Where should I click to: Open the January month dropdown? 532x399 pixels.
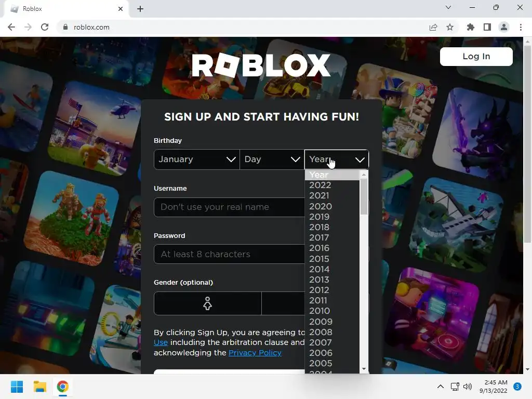pos(197,159)
